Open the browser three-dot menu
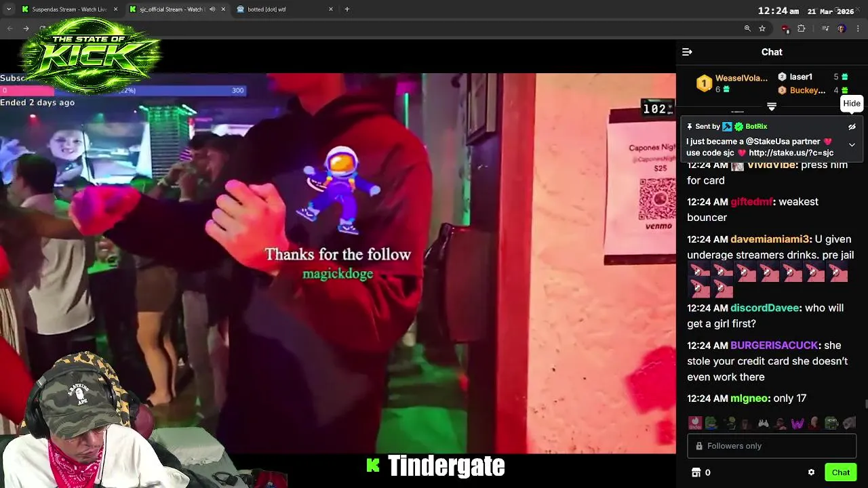Image resolution: width=868 pixels, height=488 pixels. 859,28
